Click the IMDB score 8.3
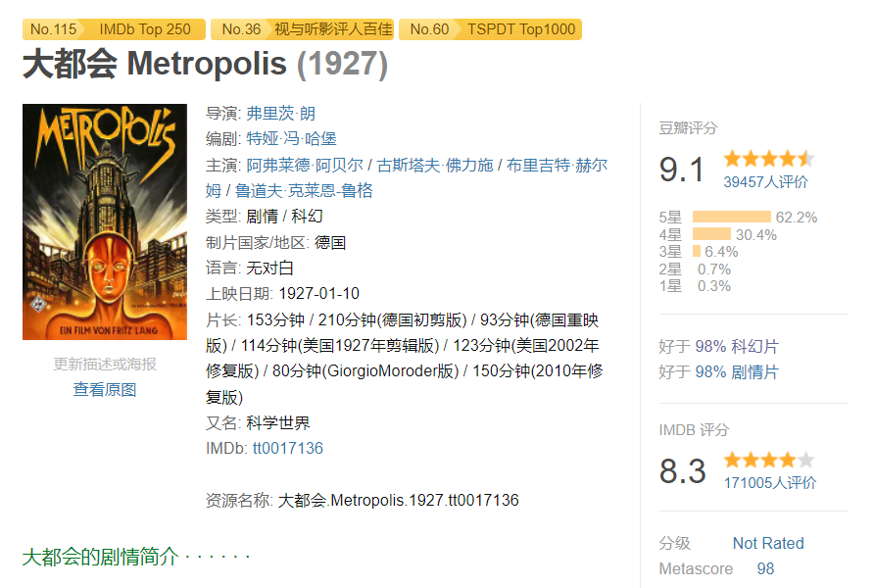The image size is (875, 588). click(x=683, y=470)
